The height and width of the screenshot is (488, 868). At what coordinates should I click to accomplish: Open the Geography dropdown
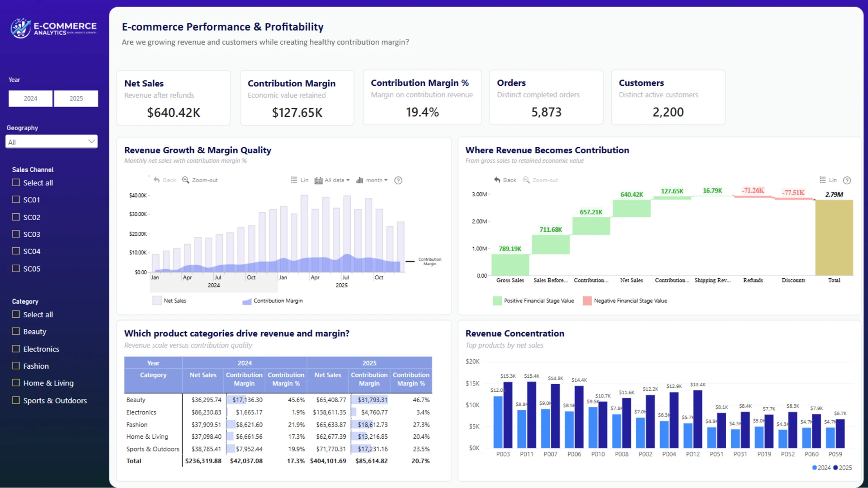(x=52, y=142)
